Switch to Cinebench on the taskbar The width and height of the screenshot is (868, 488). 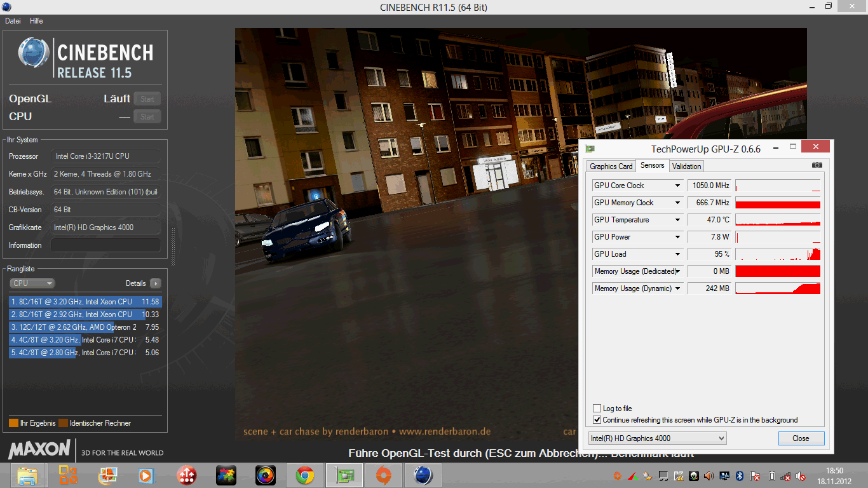[423, 475]
